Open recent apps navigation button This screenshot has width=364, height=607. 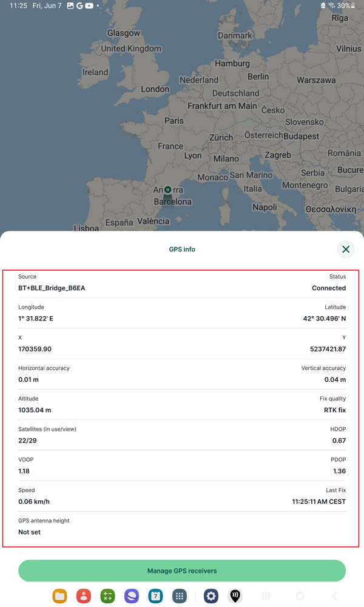pyautogui.click(x=265, y=596)
